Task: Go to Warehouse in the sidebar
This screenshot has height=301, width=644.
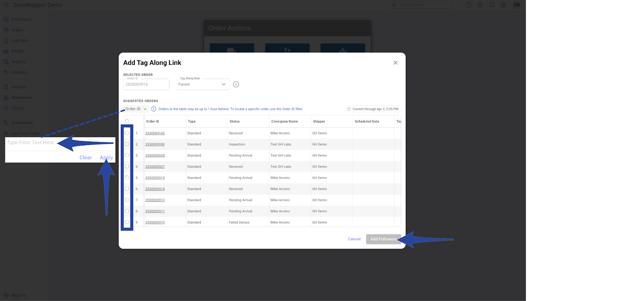Action: point(21,98)
